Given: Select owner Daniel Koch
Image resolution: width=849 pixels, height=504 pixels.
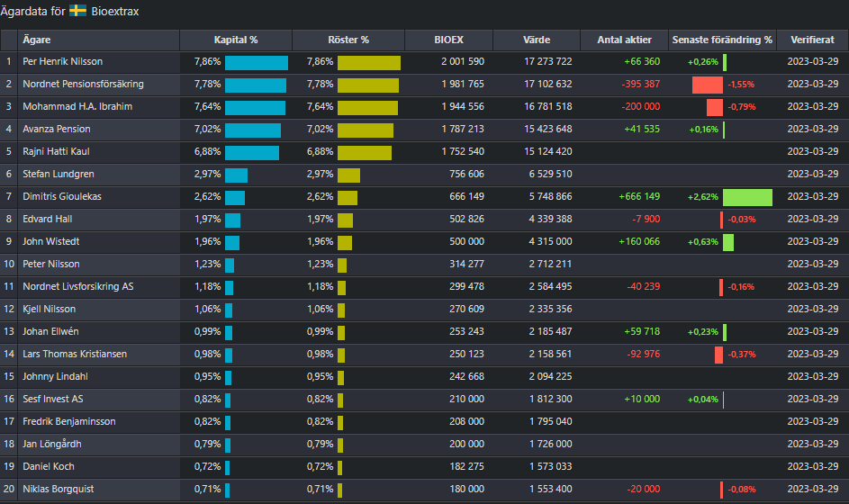Looking at the screenshot, I should 49,466.
